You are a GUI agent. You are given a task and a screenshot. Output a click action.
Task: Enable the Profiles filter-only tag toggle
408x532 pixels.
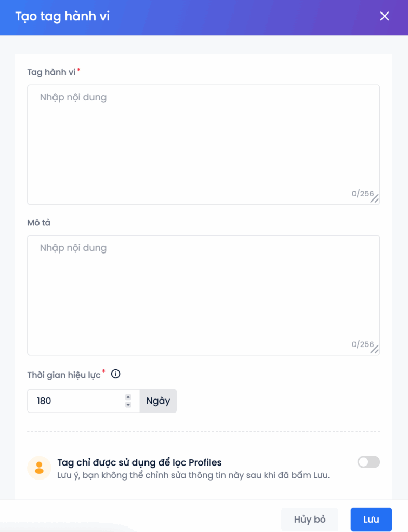tap(368, 462)
